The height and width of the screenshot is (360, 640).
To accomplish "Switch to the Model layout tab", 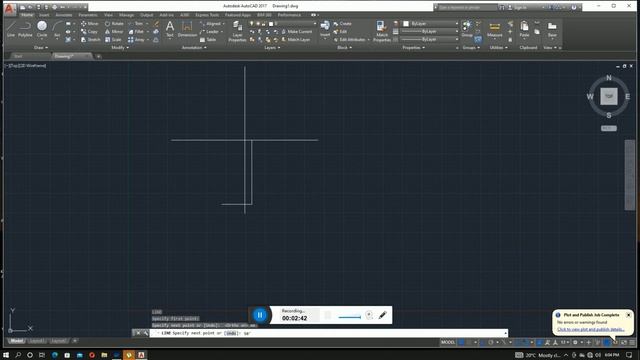I will click(17, 341).
